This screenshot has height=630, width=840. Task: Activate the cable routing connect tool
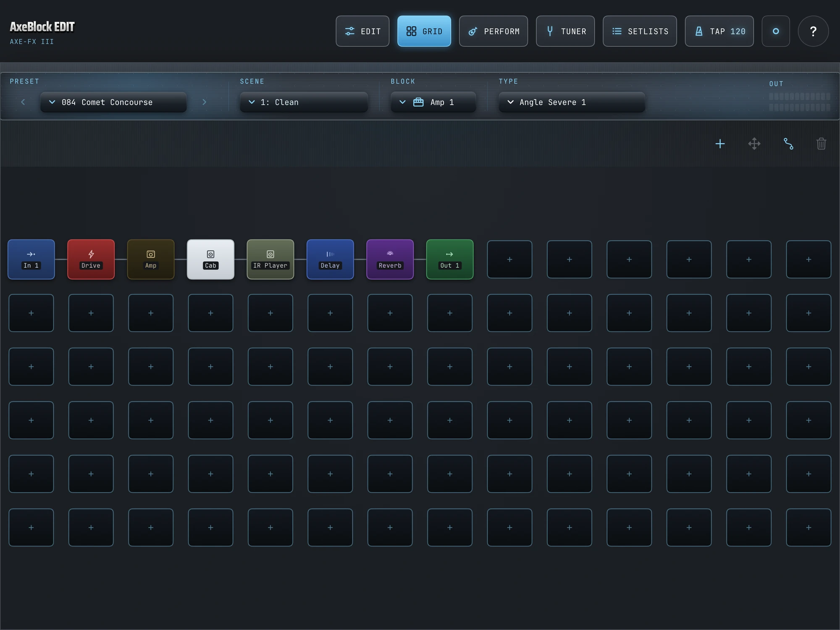tap(788, 144)
